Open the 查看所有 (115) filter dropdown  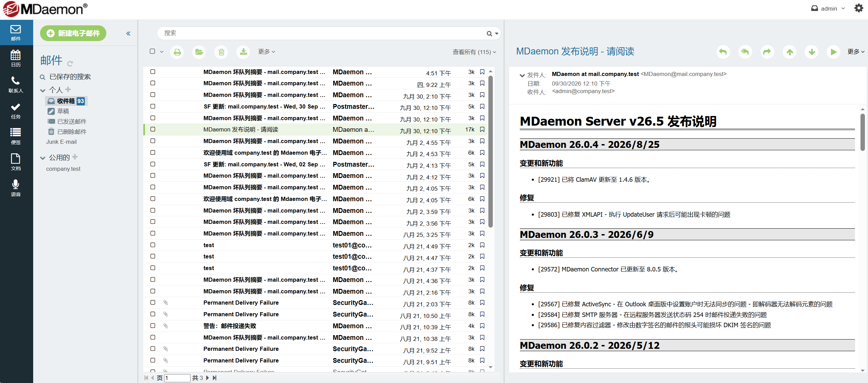(x=474, y=52)
